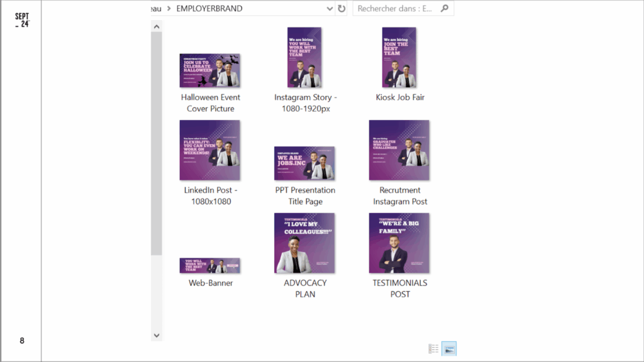The width and height of the screenshot is (644, 362).
Task: Click the refresh button beside the address bar
Action: tap(341, 9)
